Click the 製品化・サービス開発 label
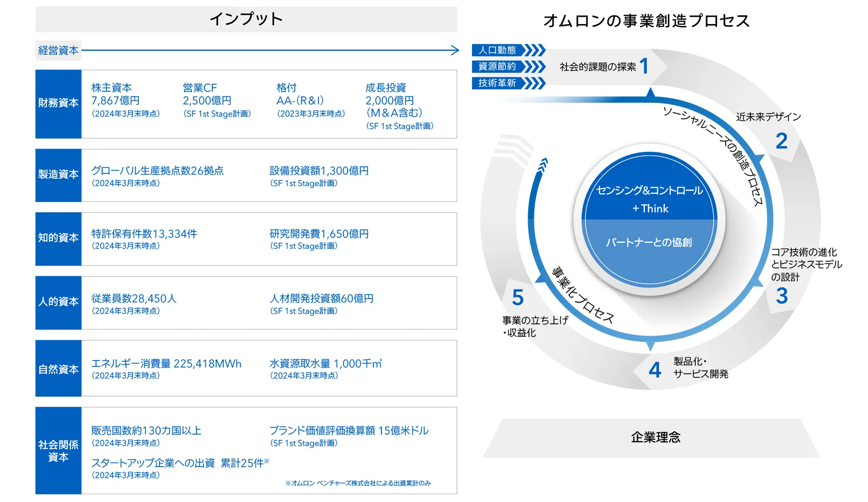 (701, 368)
